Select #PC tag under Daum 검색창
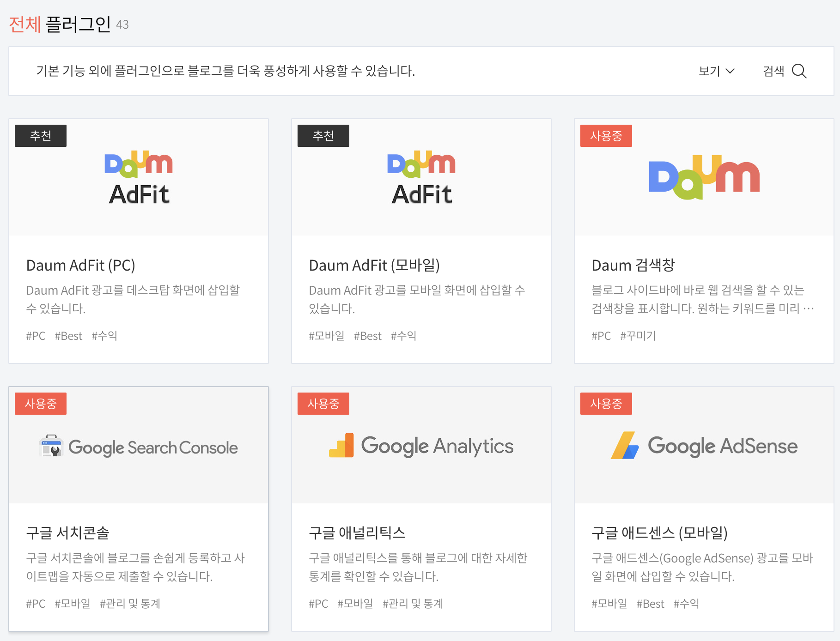Screen dimensions: 840x641 (x=601, y=336)
